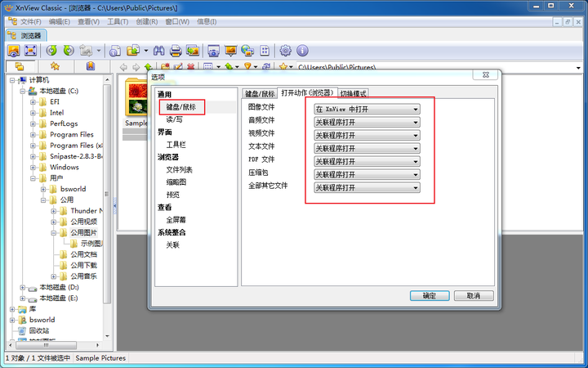The width and height of the screenshot is (588, 368).
Task: Open the 信息(I) menu
Action: (207, 22)
